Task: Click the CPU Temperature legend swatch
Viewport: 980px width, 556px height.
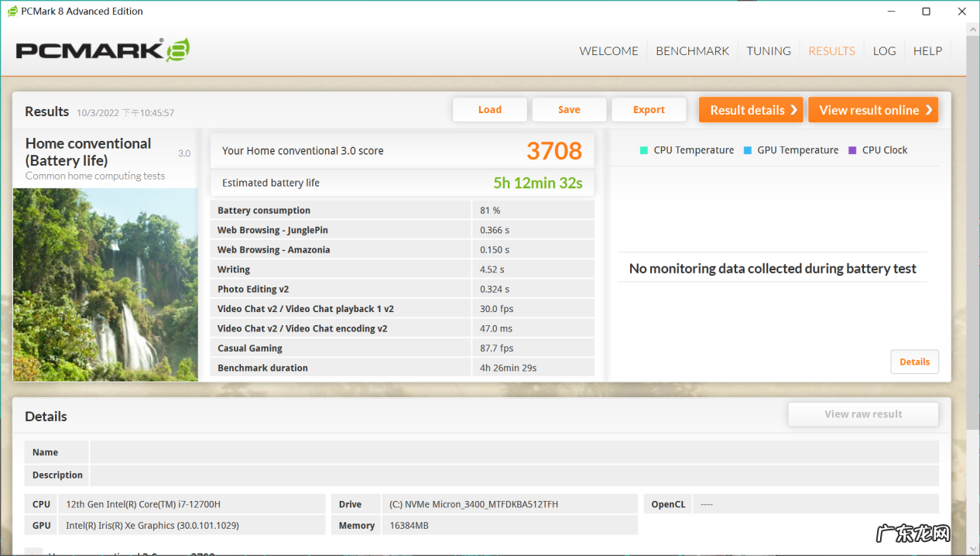Action: pyautogui.click(x=644, y=150)
